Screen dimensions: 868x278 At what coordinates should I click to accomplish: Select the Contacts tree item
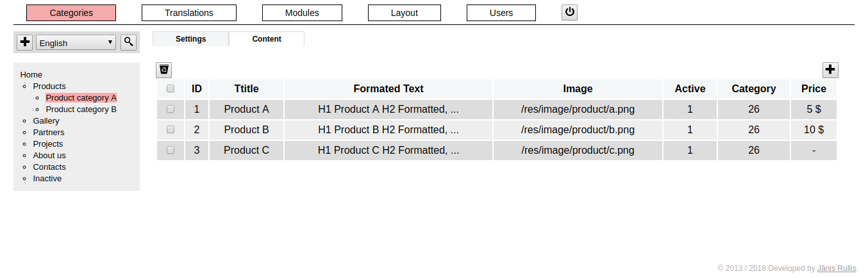(x=49, y=167)
